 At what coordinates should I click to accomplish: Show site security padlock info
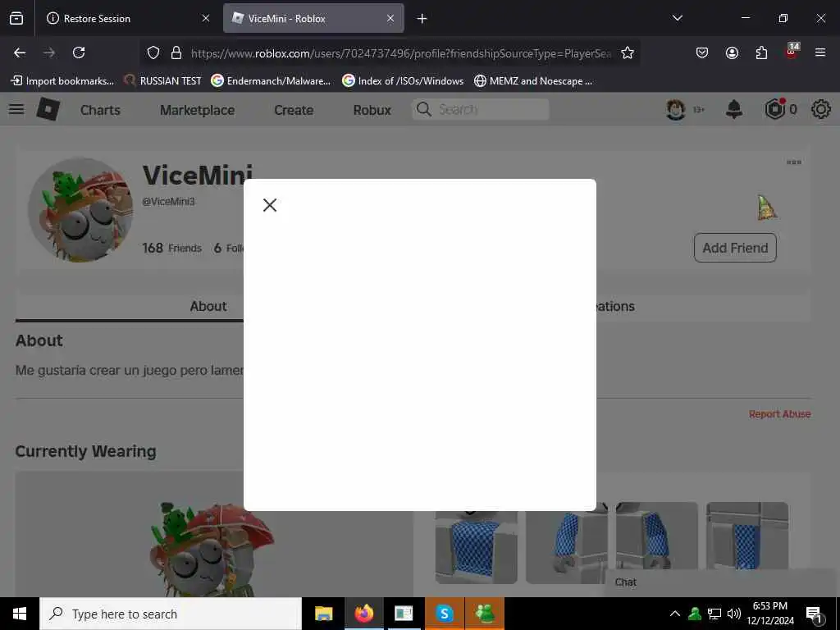click(176, 52)
